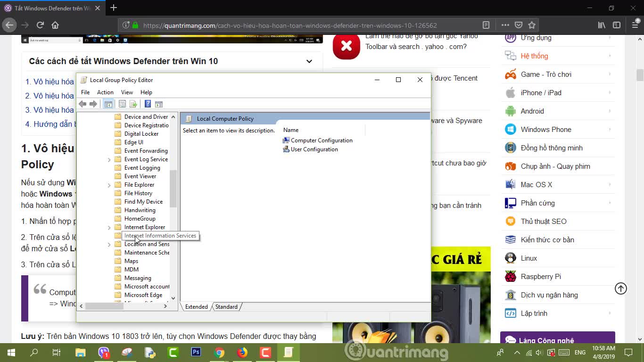Click the volume icon in system tray

[538, 352]
